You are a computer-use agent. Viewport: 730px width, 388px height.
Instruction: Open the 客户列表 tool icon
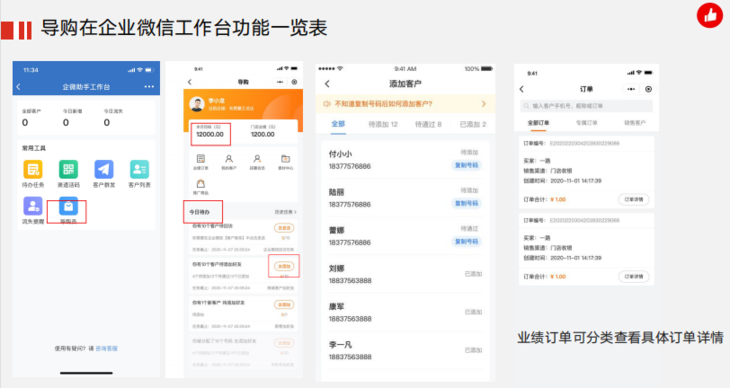tap(139, 169)
